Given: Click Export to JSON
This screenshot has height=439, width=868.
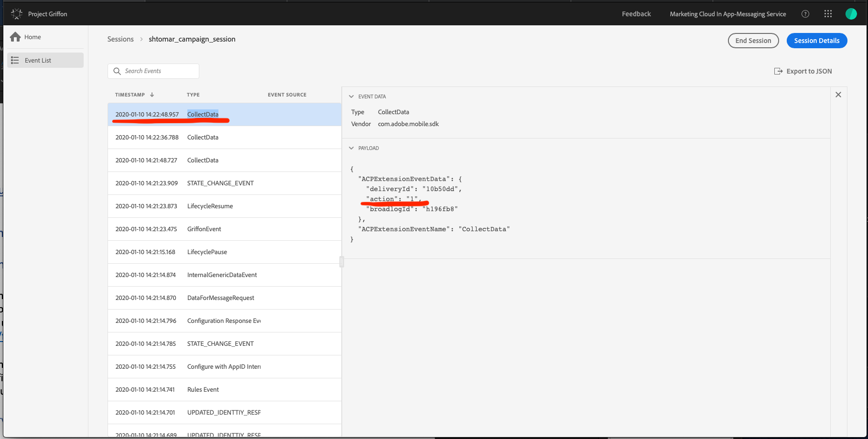Looking at the screenshot, I should point(803,71).
